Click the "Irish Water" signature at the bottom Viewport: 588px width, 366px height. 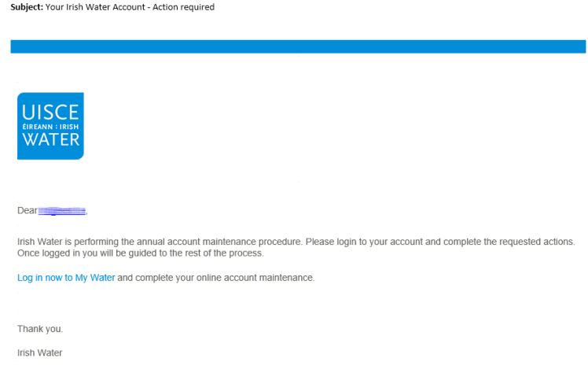tap(39, 353)
